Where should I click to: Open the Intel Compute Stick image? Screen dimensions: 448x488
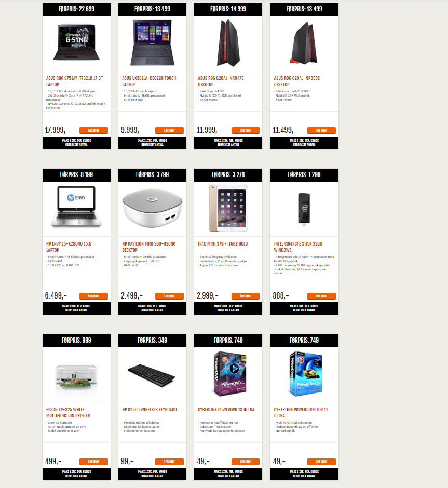pyautogui.click(x=304, y=208)
